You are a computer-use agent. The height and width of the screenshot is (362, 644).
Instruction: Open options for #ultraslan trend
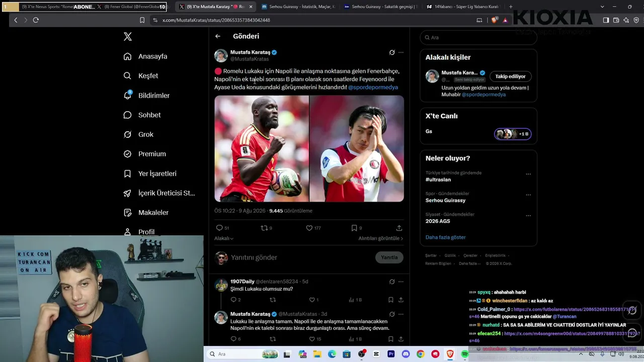point(528,174)
